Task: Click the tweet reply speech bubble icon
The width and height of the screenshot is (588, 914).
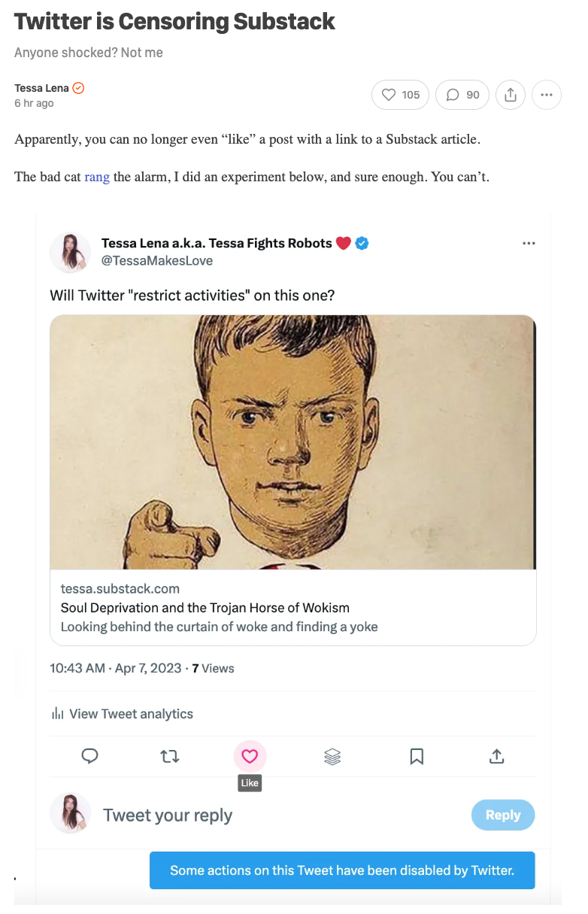Action: coord(89,756)
